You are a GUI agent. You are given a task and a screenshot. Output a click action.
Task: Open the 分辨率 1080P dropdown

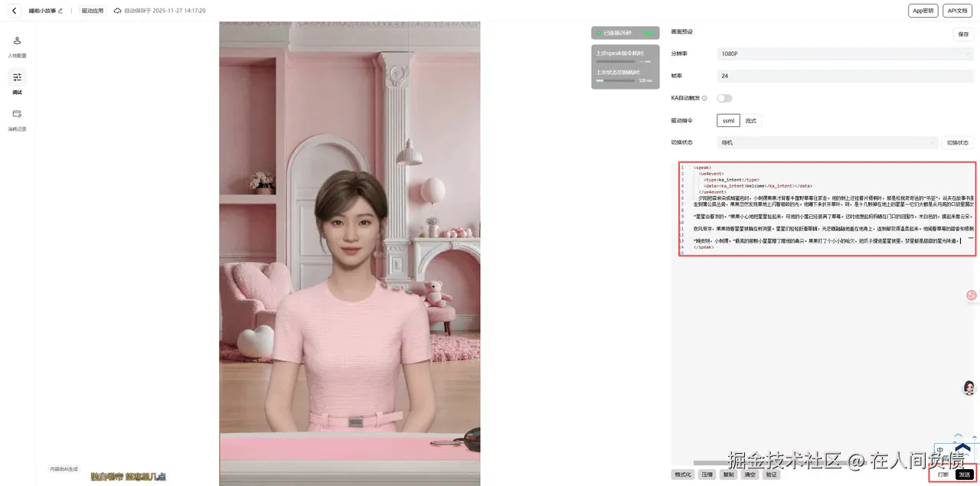845,54
